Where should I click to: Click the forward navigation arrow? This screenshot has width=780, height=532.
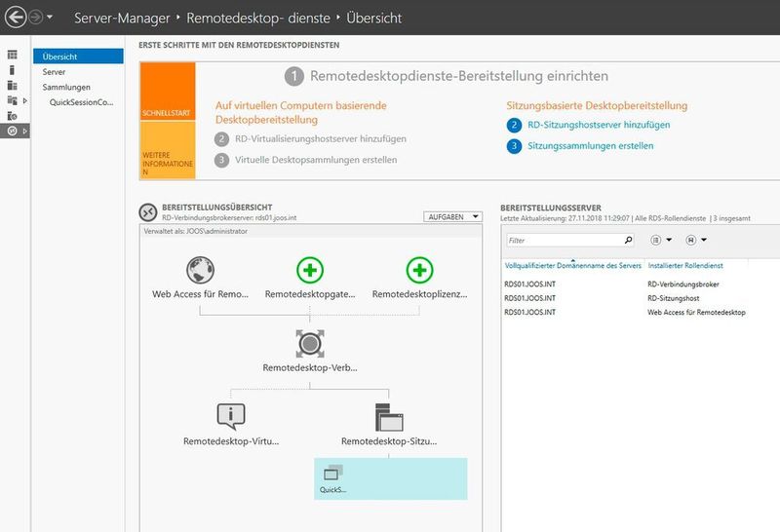[x=36, y=18]
